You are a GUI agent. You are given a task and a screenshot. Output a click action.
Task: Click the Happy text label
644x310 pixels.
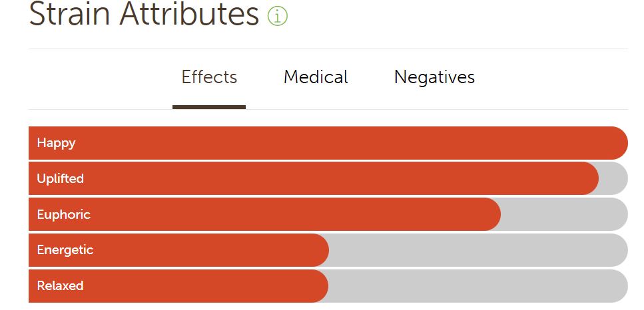[56, 143]
